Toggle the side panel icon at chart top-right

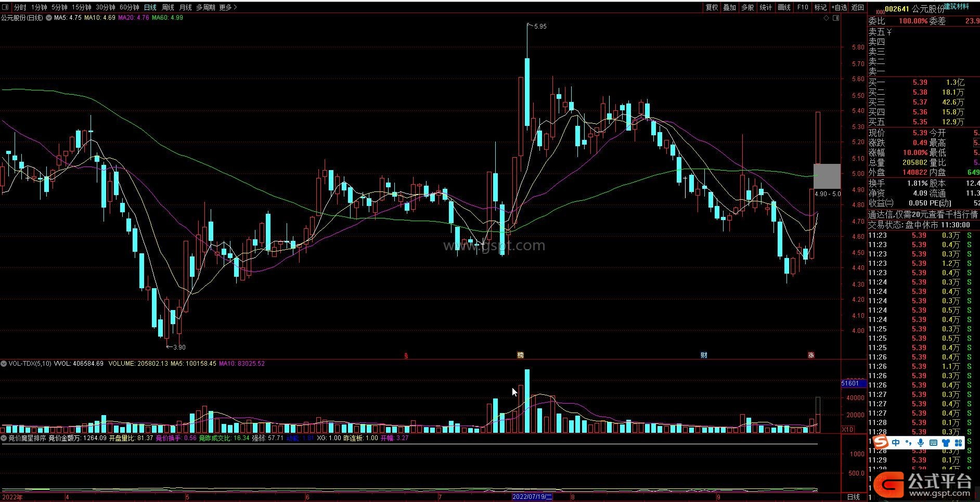pos(835,18)
